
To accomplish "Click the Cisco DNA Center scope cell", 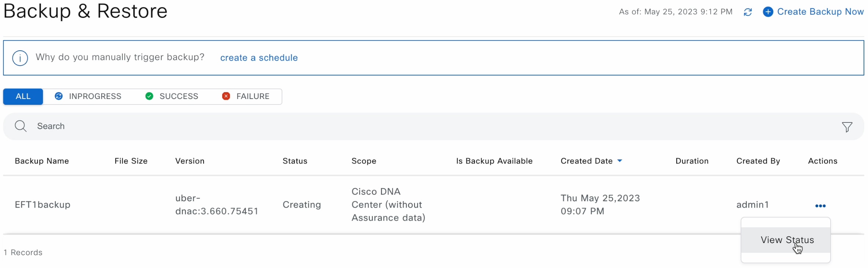I will click(x=388, y=205).
